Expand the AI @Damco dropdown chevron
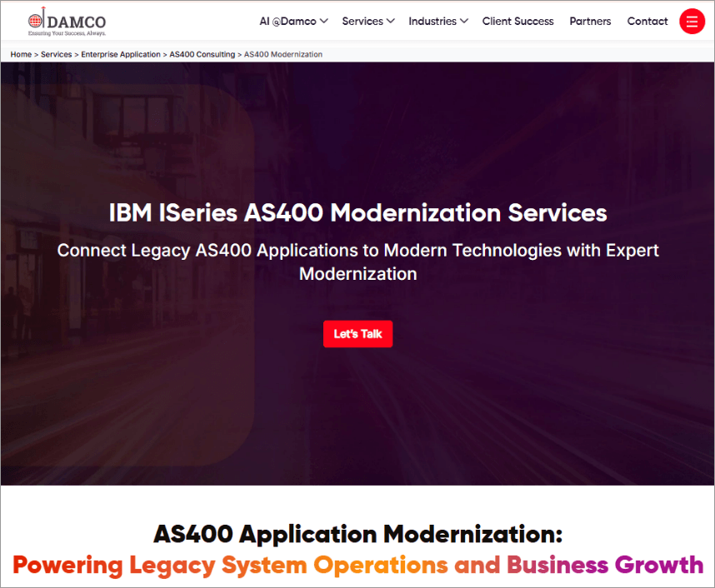 (x=324, y=21)
